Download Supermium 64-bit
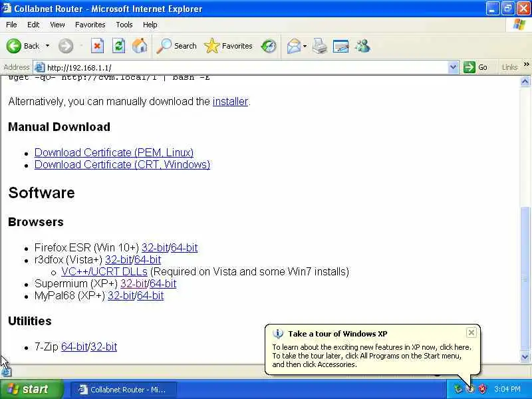The height and width of the screenshot is (399, 532). pos(163,284)
